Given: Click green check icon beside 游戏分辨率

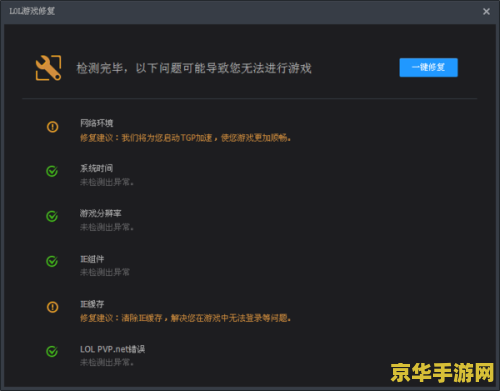Looking at the screenshot, I should pyautogui.click(x=52, y=216).
